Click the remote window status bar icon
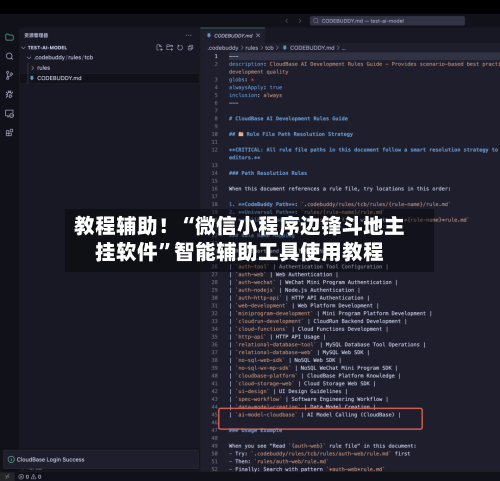Image resolution: width=500 pixels, height=481 pixels. [7, 477]
